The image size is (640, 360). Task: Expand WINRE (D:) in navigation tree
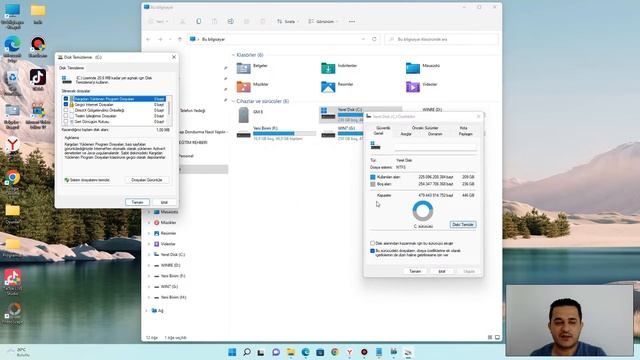click(x=149, y=265)
